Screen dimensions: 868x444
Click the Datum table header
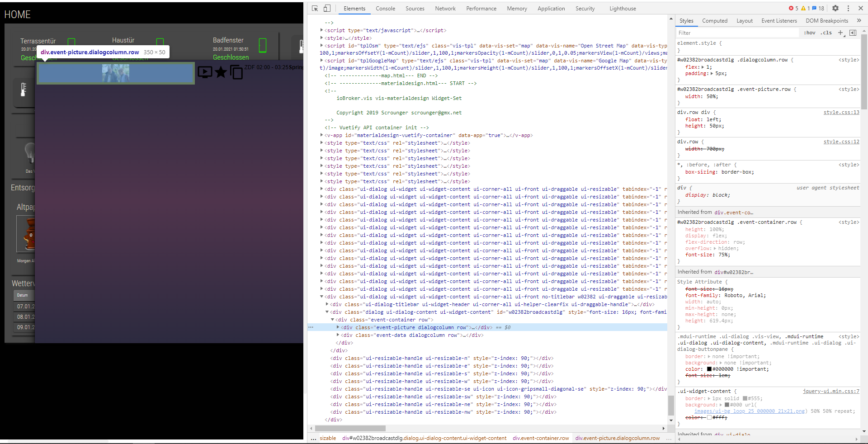(23, 295)
